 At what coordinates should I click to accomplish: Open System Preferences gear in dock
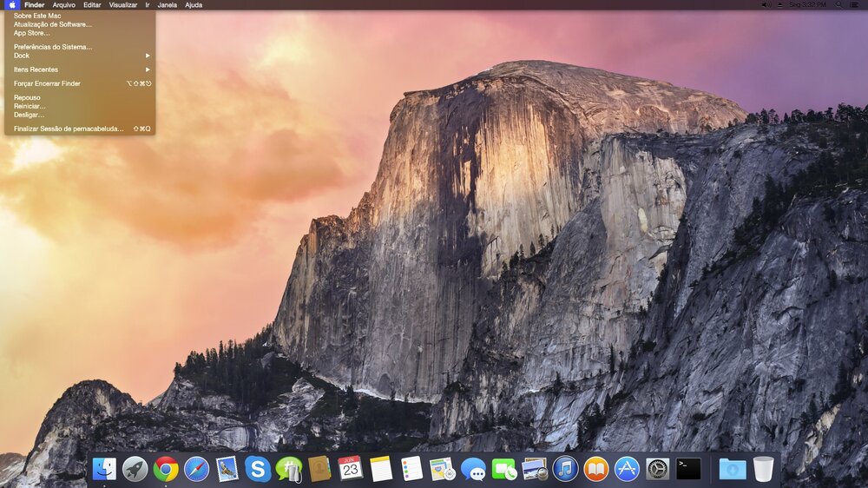click(x=658, y=469)
